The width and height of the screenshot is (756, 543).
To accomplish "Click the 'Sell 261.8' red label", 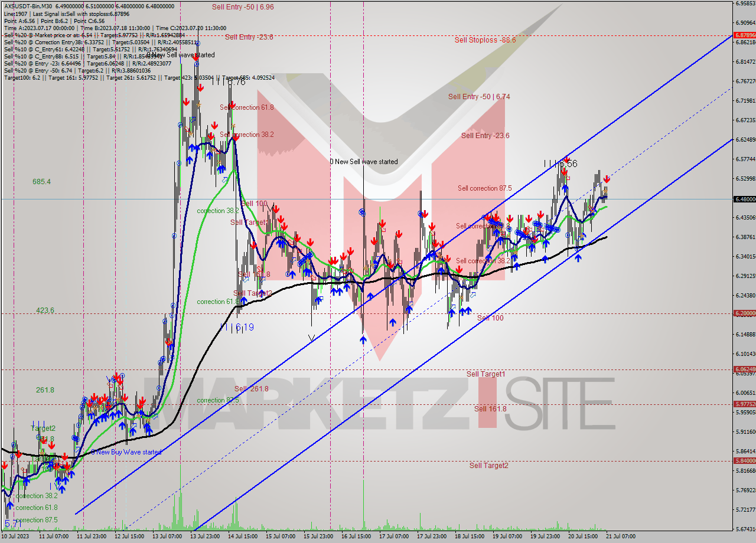I will point(252,389).
